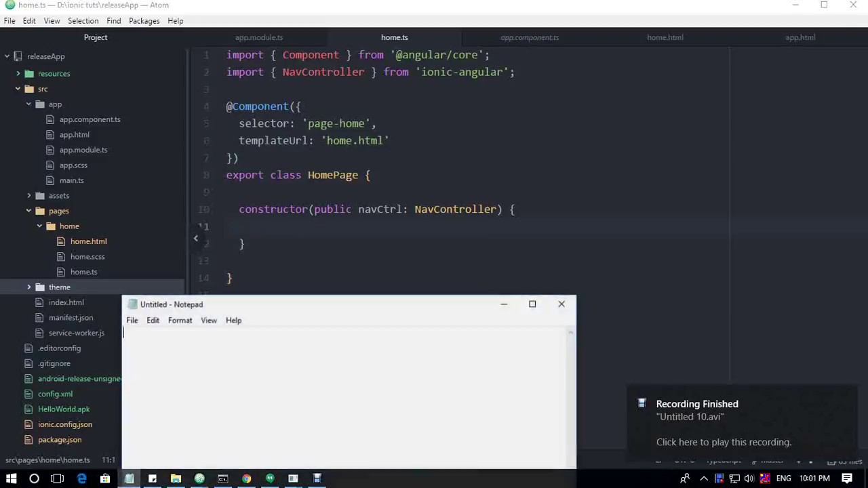
Task: Select the home.ts editor tab
Action: [394, 37]
